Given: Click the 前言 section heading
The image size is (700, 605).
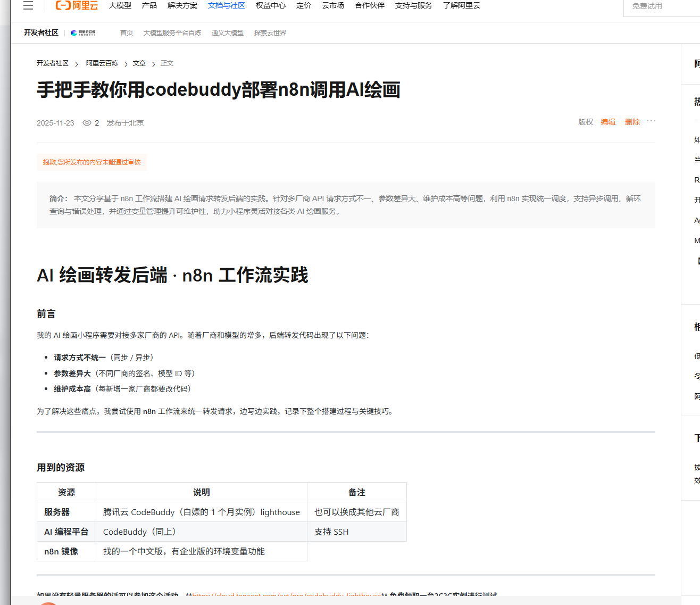Looking at the screenshot, I should coord(46,314).
